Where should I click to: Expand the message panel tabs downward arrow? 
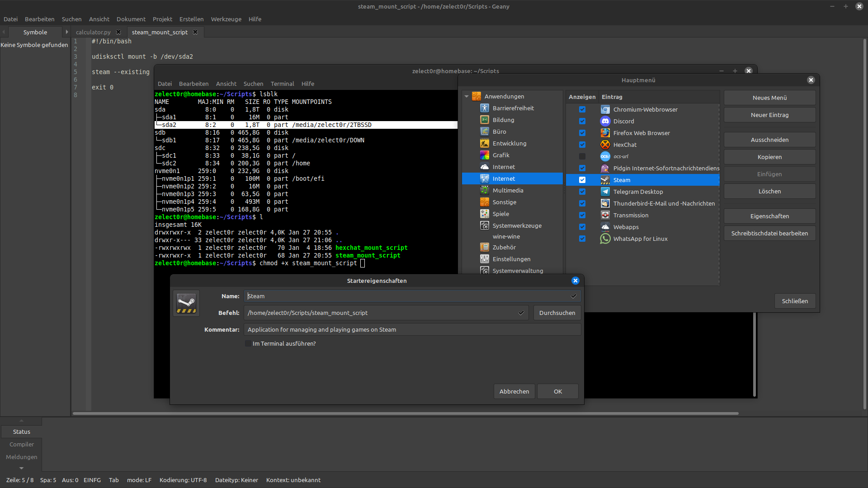click(21, 468)
